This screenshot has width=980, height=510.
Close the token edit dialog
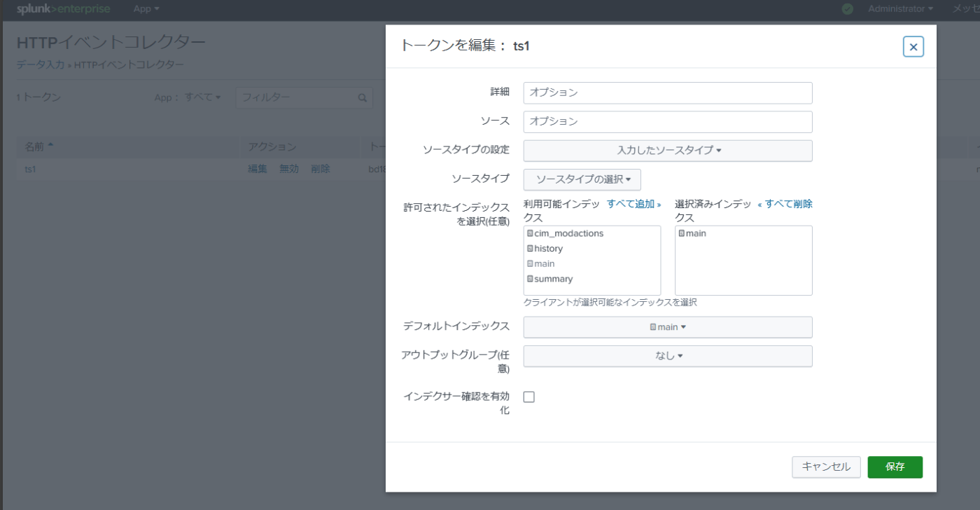(x=913, y=47)
